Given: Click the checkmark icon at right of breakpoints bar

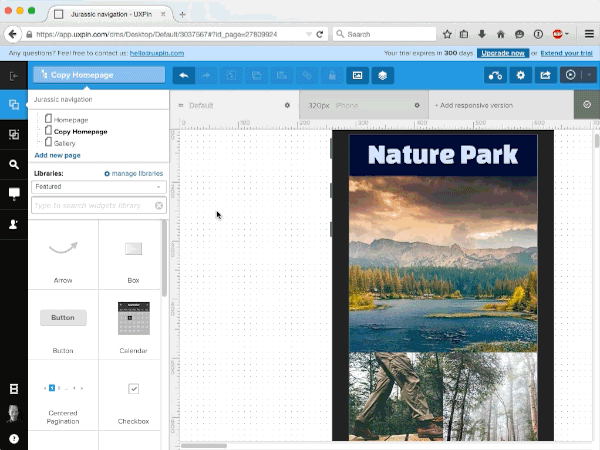Looking at the screenshot, I should pos(587,104).
